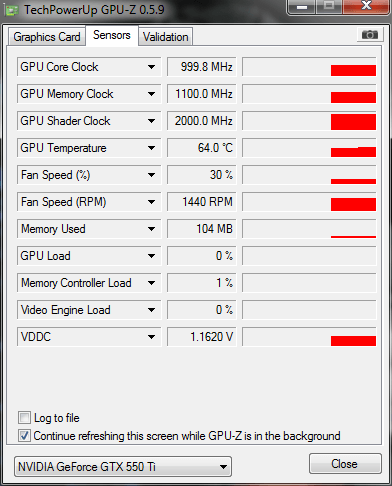
Task: Click the GPU Memory Clock value field
Action: pyautogui.click(x=201, y=94)
